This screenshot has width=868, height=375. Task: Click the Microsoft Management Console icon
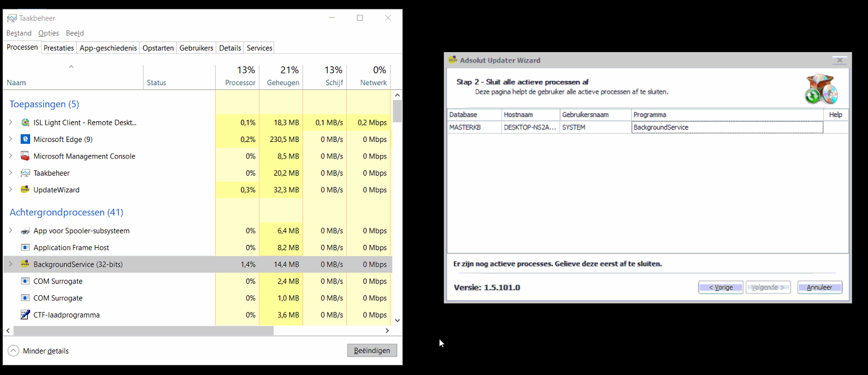pyautogui.click(x=25, y=156)
